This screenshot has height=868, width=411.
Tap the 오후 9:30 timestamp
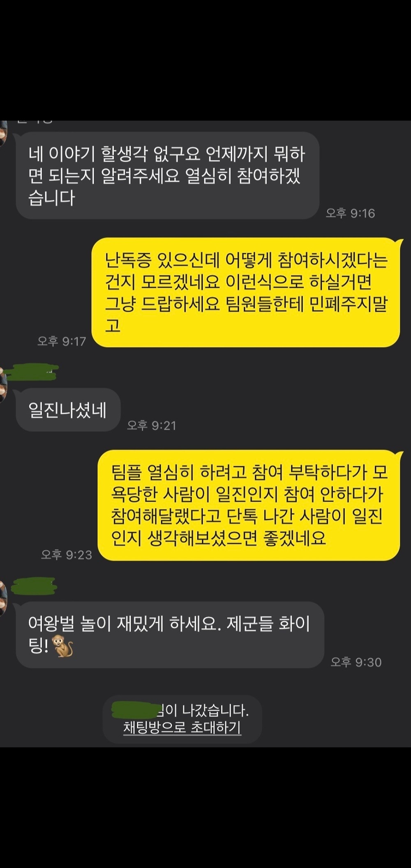click(x=356, y=662)
